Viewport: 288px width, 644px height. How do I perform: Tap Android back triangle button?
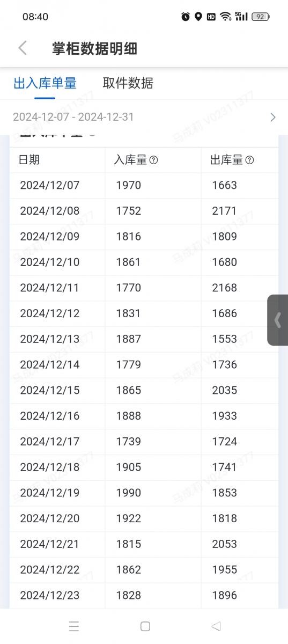[x=216, y=626]
